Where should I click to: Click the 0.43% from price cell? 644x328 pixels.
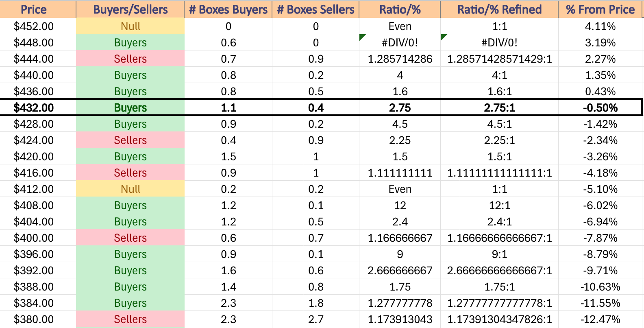coord(600,91)
